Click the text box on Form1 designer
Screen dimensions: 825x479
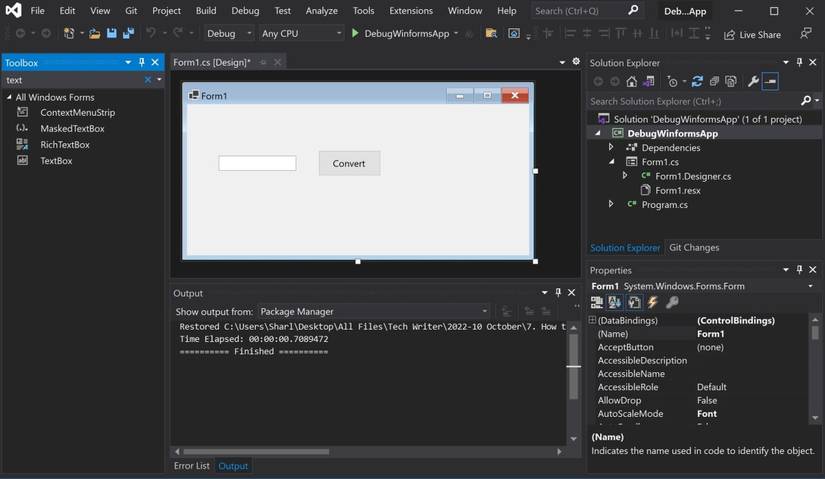(257, 163)
